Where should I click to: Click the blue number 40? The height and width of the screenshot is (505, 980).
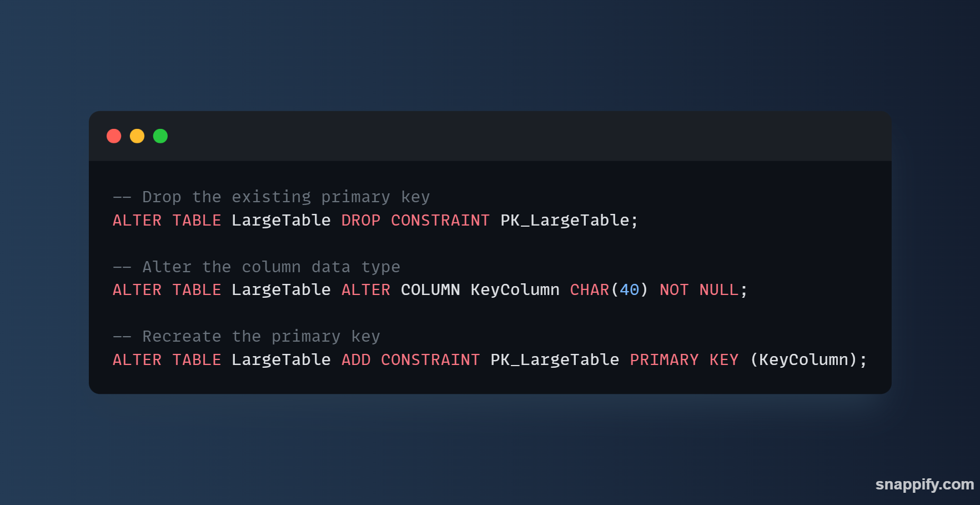point(629,290)
